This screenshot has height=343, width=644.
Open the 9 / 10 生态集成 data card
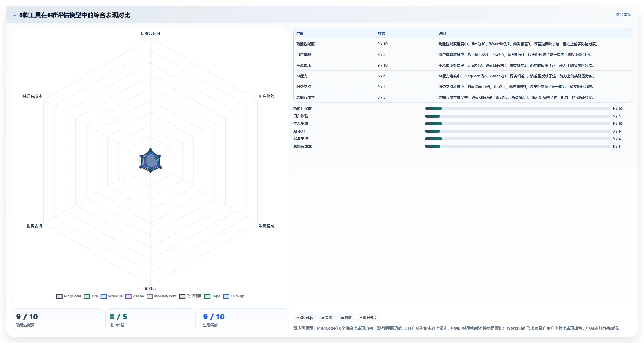point(244,320)
